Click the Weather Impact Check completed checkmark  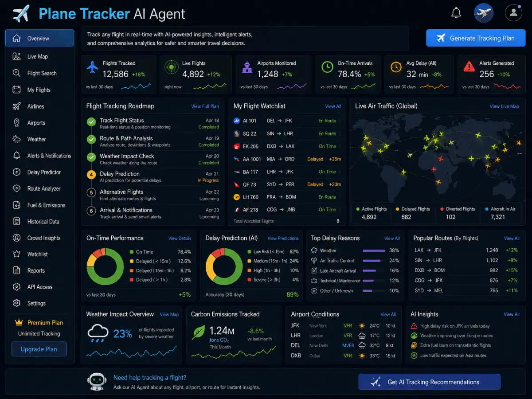91,157
